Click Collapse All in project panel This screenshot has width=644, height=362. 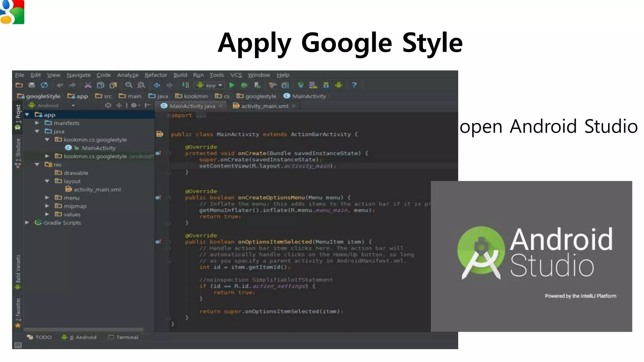tap(119, 106)
